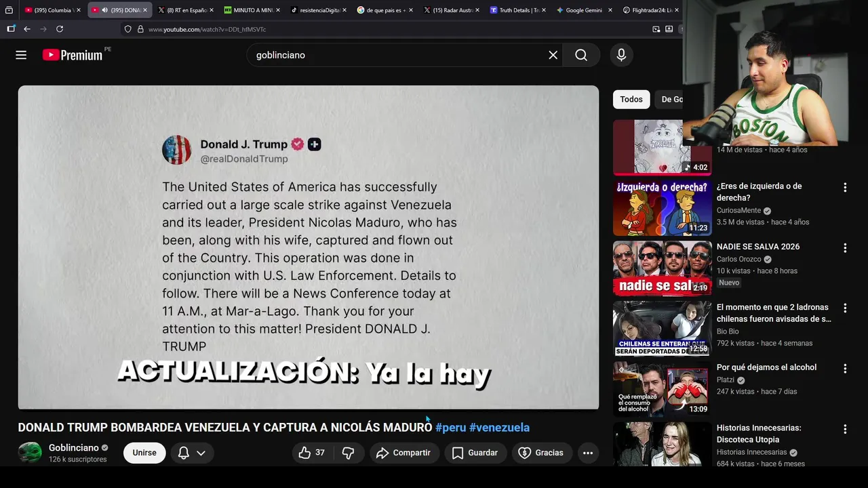
Task: Like the video with the thumbs-up
Action: click(312, 453)
